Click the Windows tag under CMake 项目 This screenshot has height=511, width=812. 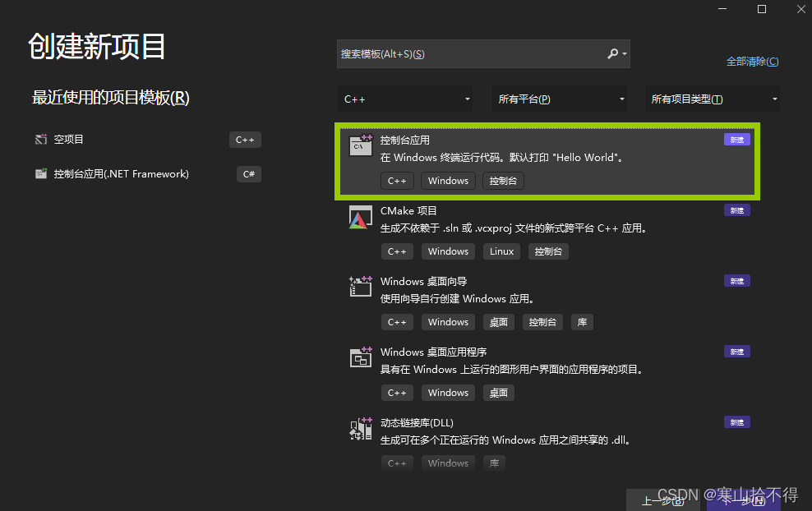(x=449, y=251)
